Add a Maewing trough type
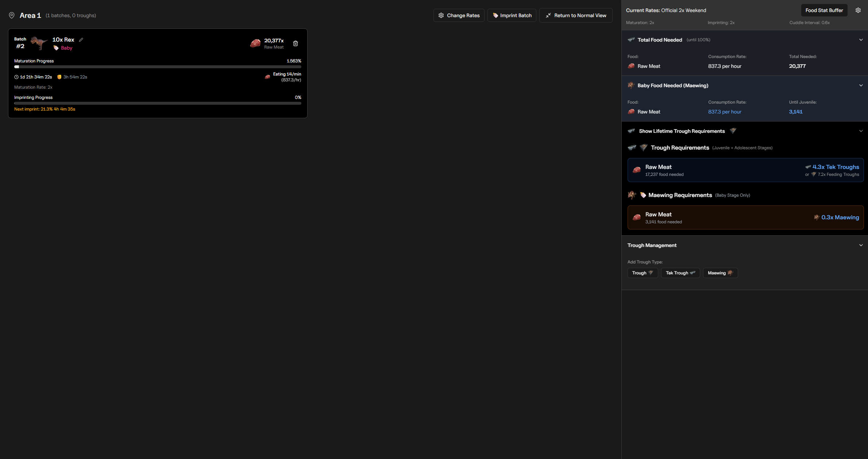 pyautogui.click(x=720, y=273)
